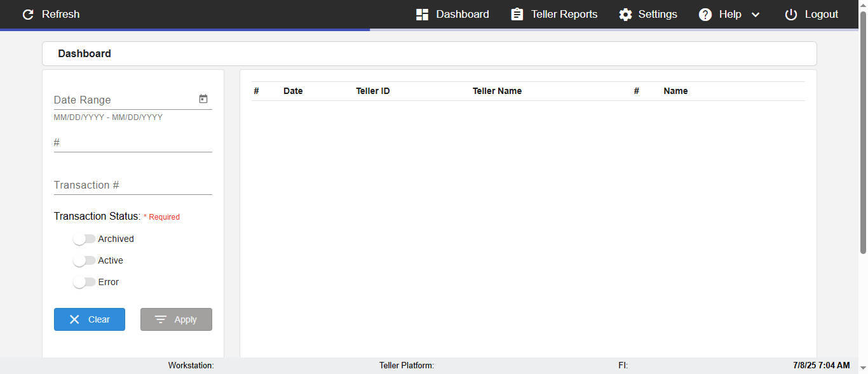This screenshot has width=868, height=374.
Task: Click the Teller Name column header
Action: pyautogui.click(x=497, y=91)
